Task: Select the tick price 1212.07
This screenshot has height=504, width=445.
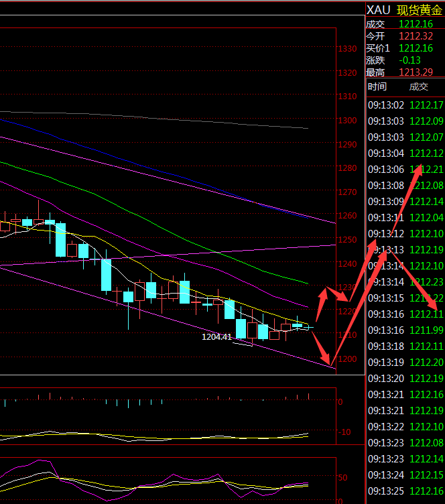Action: (426, 137)
